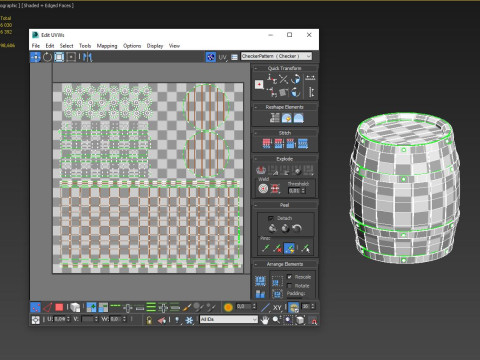The image size is (480, 360).
Task: Open the File menu
Action: coord(36,46)
